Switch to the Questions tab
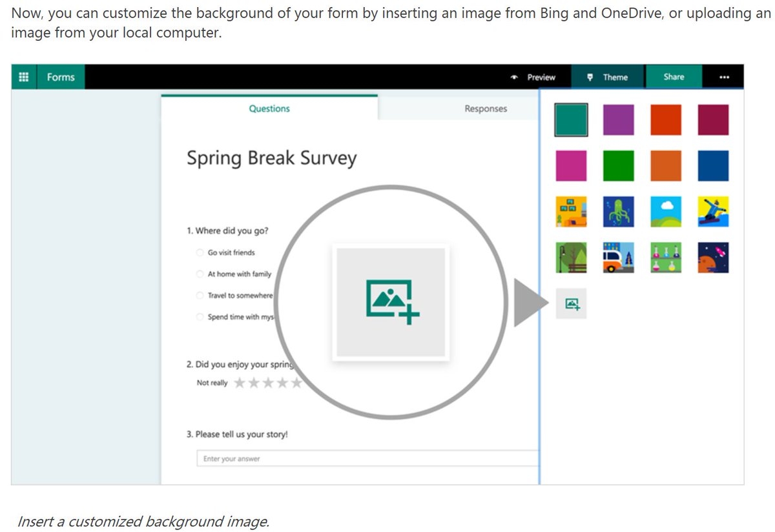 269,108
